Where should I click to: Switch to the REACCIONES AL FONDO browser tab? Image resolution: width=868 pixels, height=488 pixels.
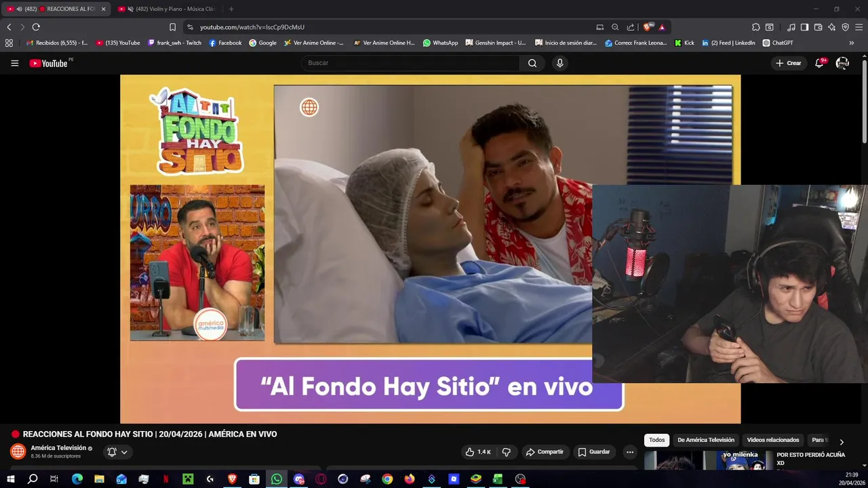pyautogui.click(x=56, y=9)
